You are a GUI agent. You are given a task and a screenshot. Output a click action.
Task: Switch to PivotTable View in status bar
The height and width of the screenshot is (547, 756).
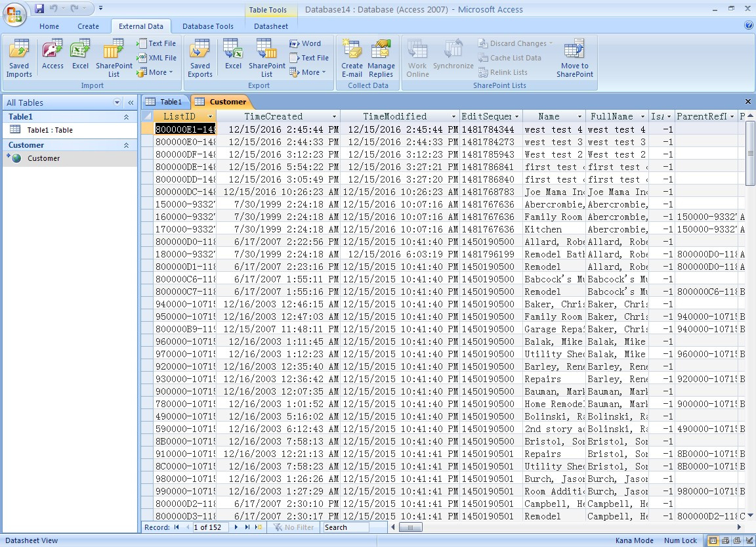click(x=725, y=540)
